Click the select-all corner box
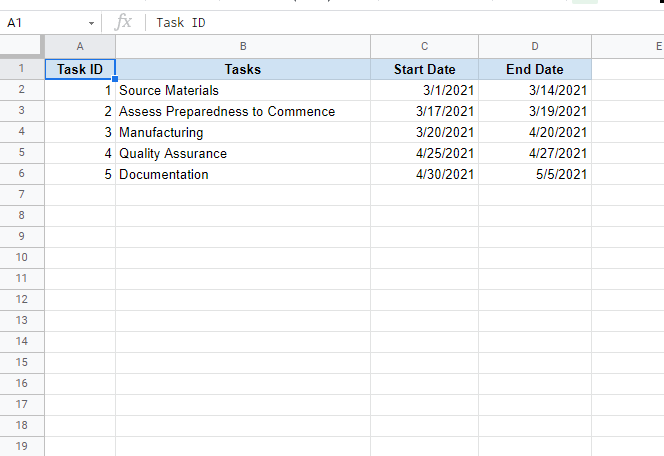 (x=22, y=47)
